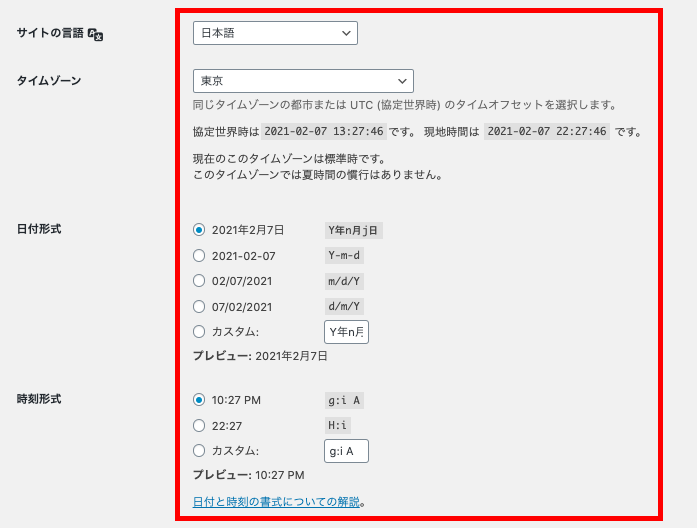Click the translation icon beside サイトの言語
This screenshot has height=528, width=697.
pos(96,34)
